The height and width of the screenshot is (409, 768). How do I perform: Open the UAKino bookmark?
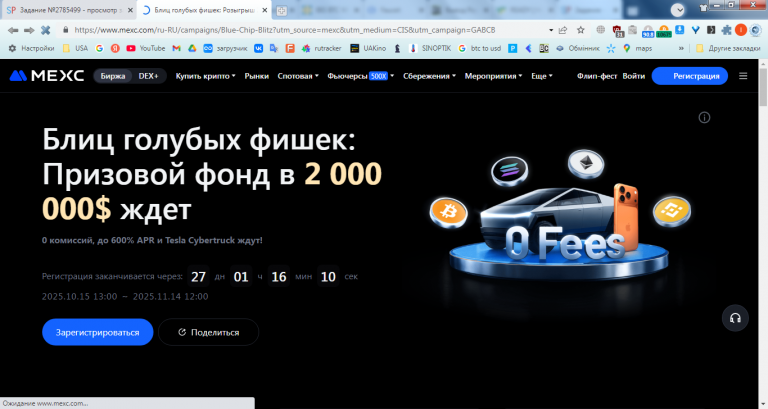[368, 48]
